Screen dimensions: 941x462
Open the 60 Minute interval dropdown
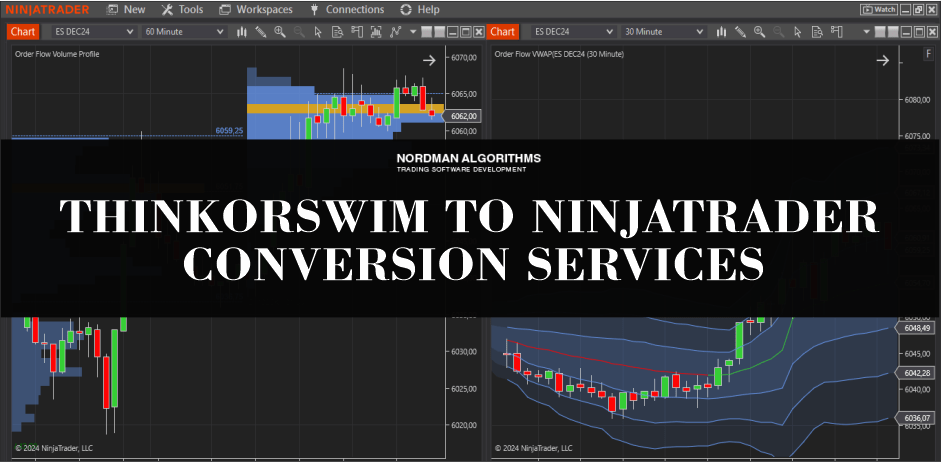point(184,32)
